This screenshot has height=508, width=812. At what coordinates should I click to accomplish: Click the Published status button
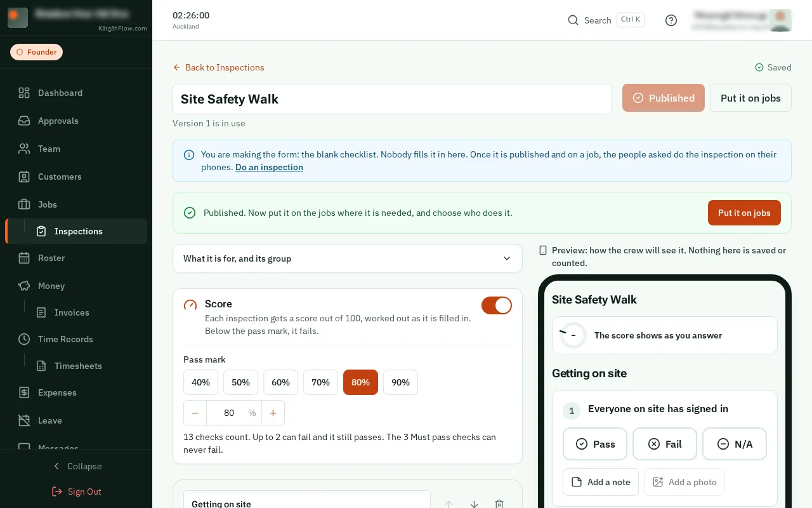pyautogui.click(x=664, y=98)
